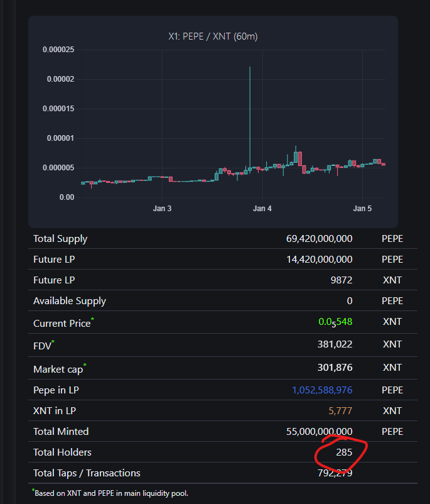Select the Total Supply row label
Screen dimensions: 430x504
(x=60, y=239)
